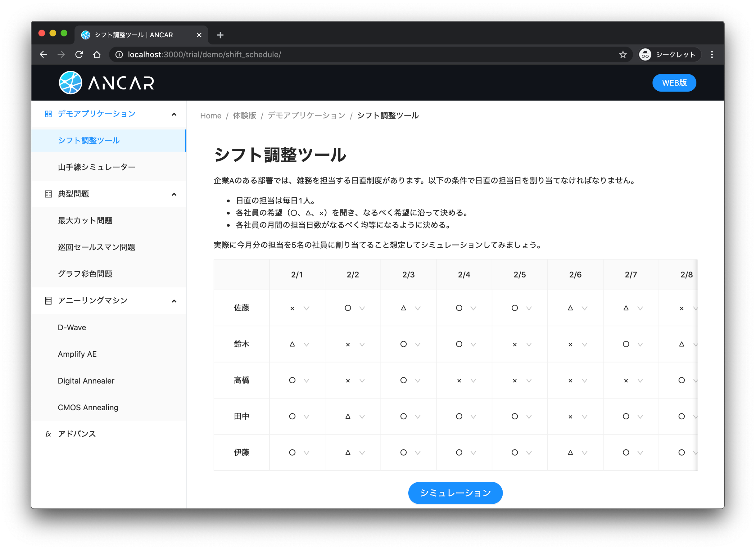Click the WEB版 button

coord(674,83)
